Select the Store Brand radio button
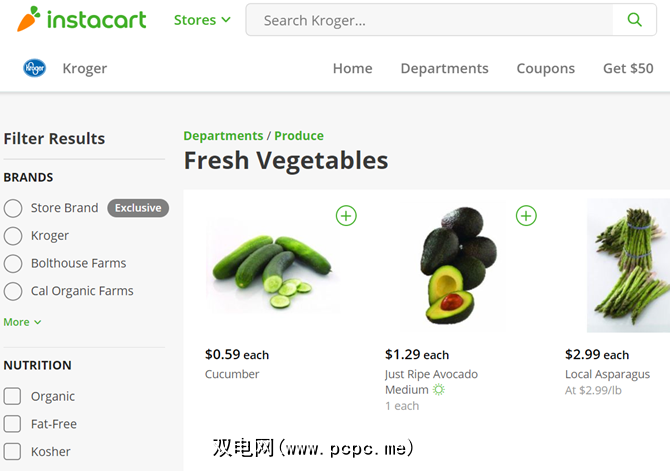This screenshot has width=670, height=471. 13,208
